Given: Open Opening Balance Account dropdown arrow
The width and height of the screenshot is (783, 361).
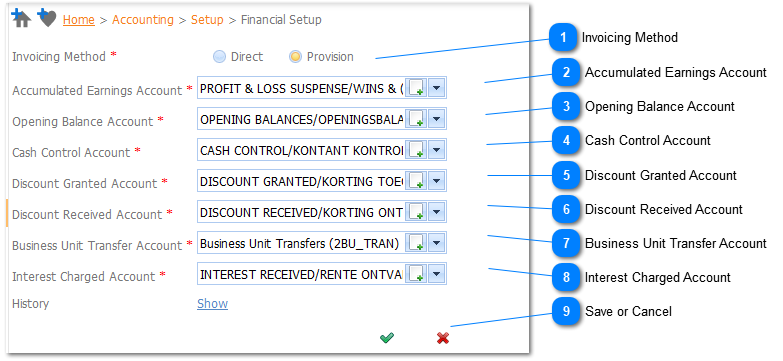Looking at the screenshot, I should [436, 119].
